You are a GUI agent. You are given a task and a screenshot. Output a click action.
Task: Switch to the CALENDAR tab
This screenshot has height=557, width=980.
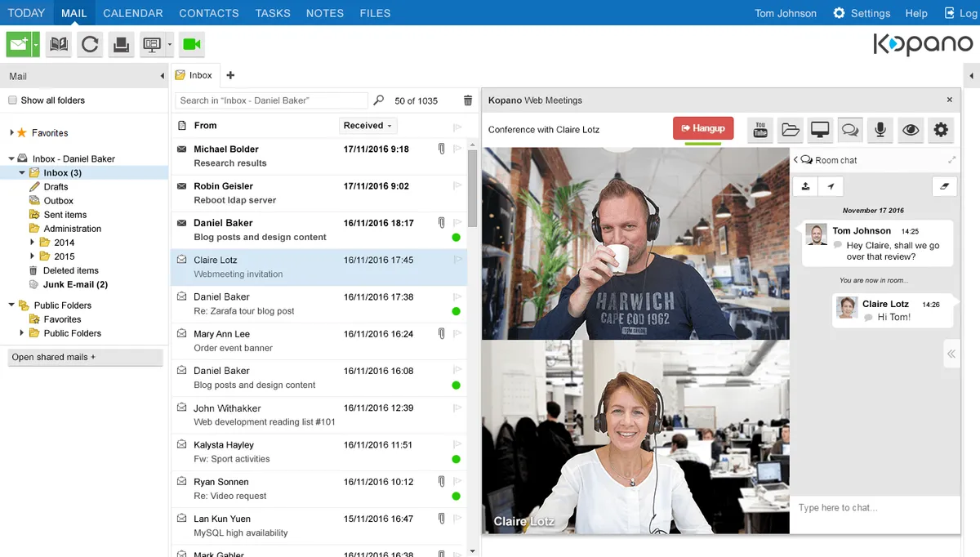click(133, 13)
